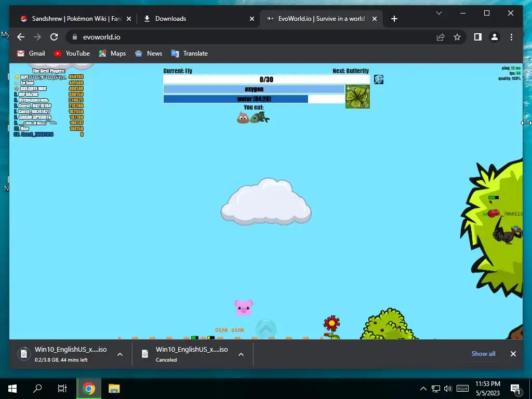Expand options for the canceled Win10 ISO

coord(241,354)
